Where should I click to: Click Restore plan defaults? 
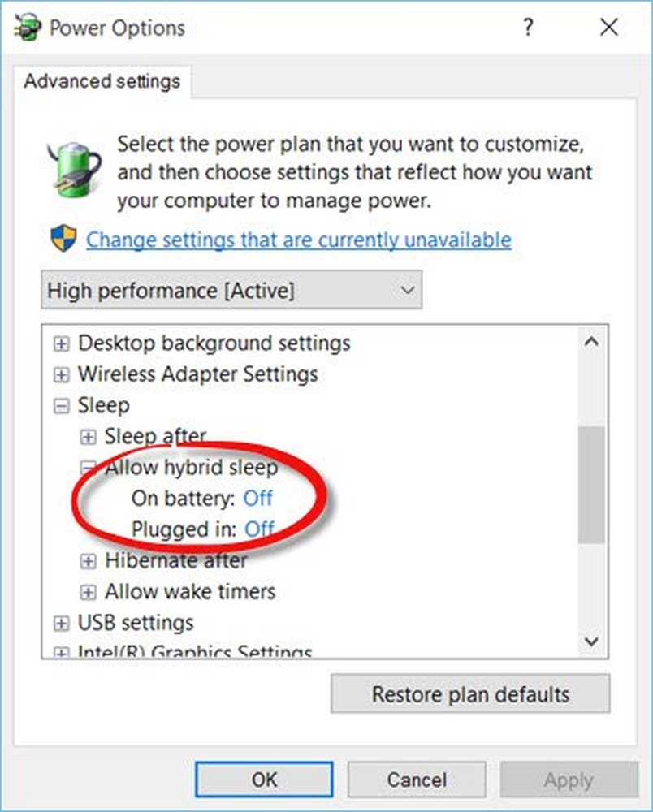[x=470, y=694]
